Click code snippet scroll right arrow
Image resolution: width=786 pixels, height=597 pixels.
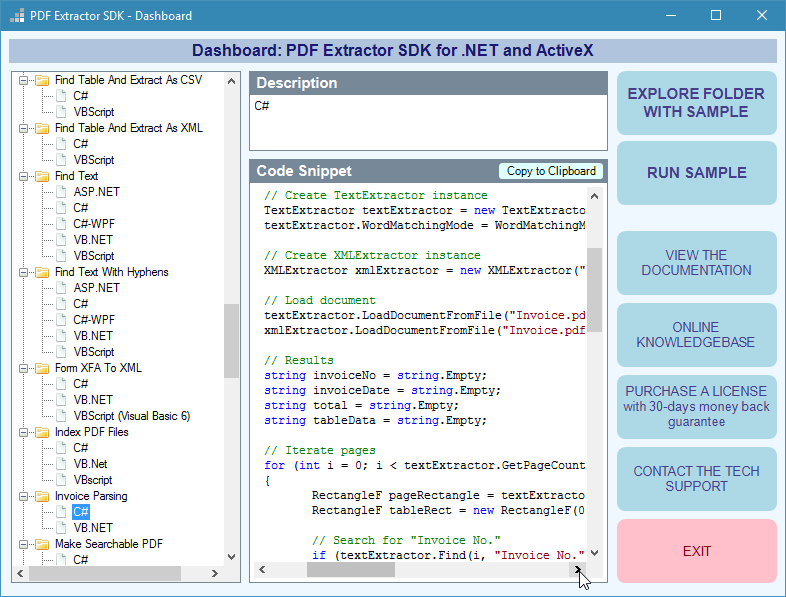pos(577,569)
